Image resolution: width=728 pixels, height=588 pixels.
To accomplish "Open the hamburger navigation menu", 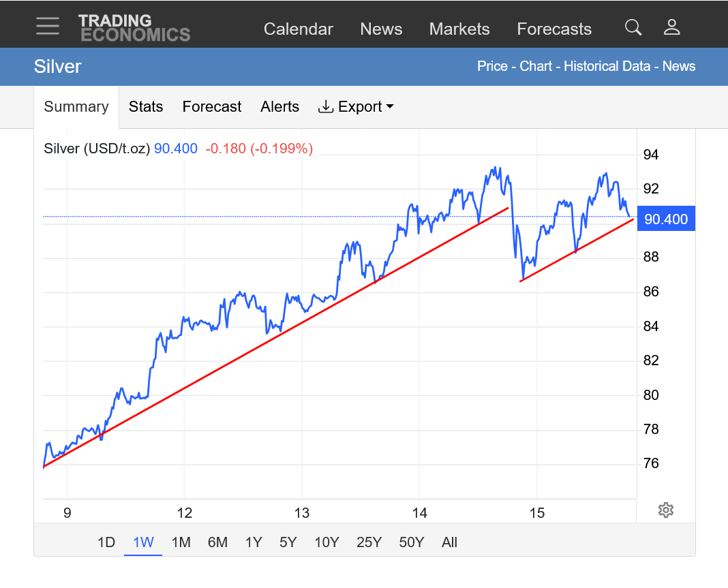I will [48, 27].
